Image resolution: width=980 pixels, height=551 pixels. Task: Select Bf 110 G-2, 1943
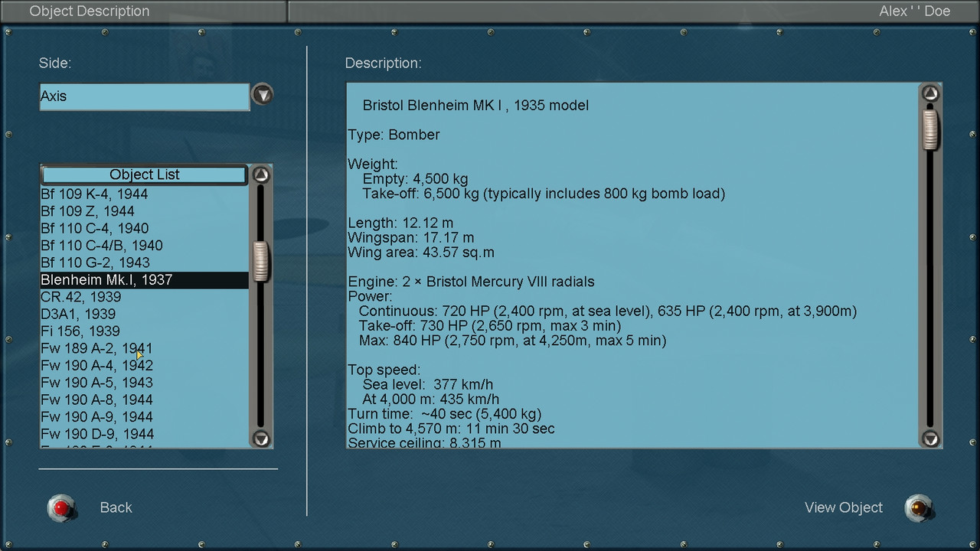pyautogui.click(x=145, y=262)
